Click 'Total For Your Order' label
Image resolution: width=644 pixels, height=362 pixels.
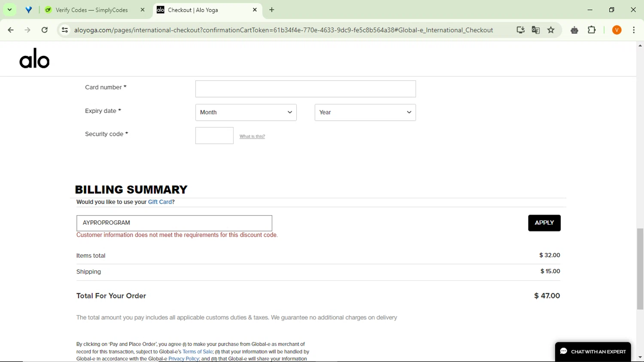pos(111,296)
